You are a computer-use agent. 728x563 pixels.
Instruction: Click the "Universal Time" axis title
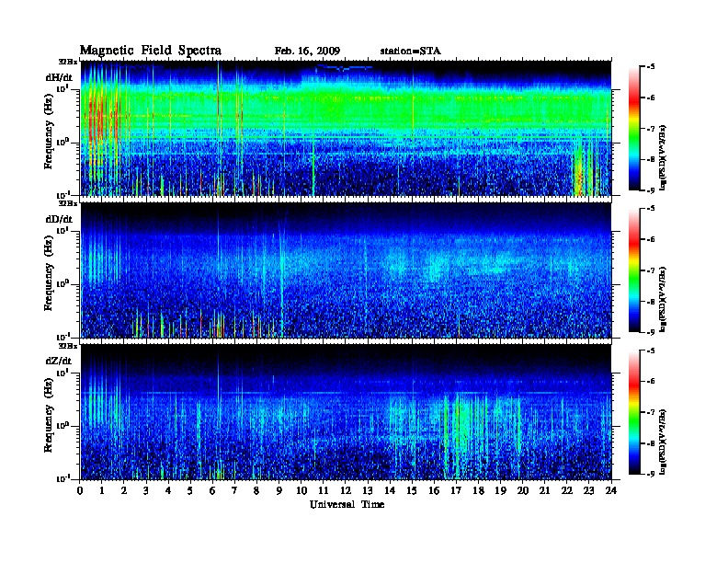pos(347,504)
